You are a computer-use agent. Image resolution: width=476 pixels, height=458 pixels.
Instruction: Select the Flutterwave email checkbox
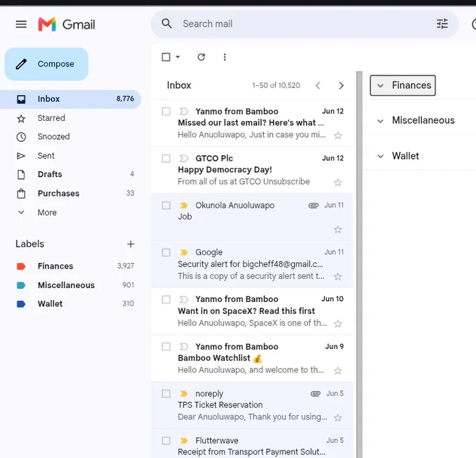click(x=166, y=441)
